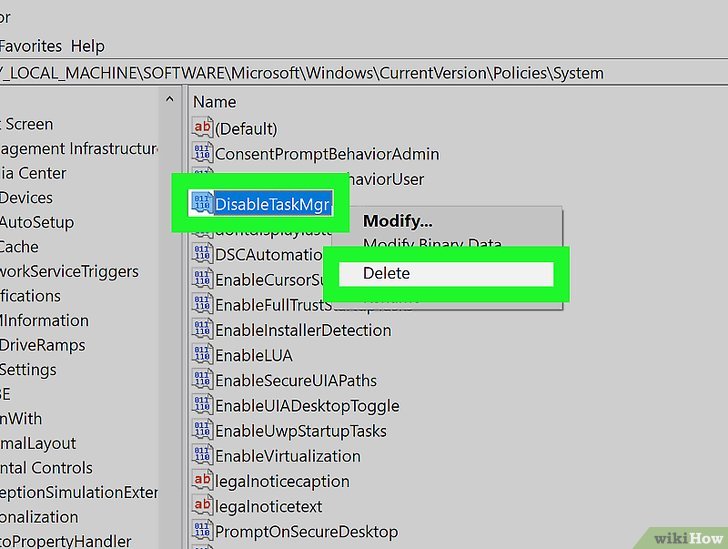This screenshot has height=549, width=728.
Task: Select legalnoticecaption value name
Action: (282, 481)
